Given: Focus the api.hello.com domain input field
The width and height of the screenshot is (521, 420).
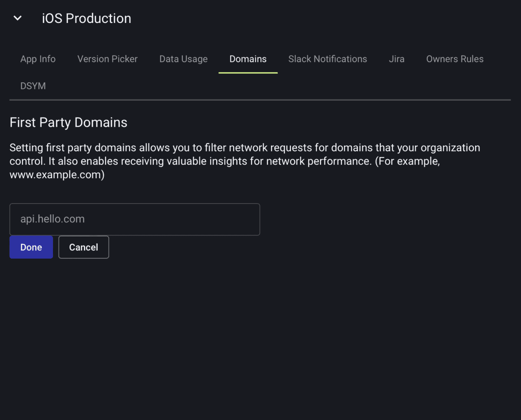Looking at the screenshot, I should (135, 219).
